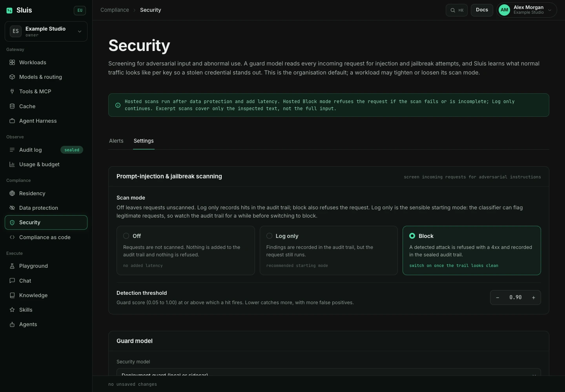
Task: Open the Knowledge page
Action: (46, 295)
